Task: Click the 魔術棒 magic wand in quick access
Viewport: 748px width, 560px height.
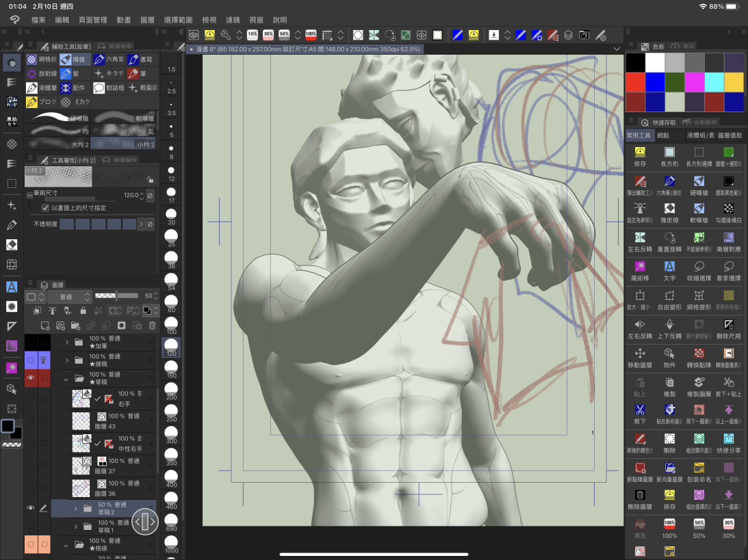Action: point(640,271)
